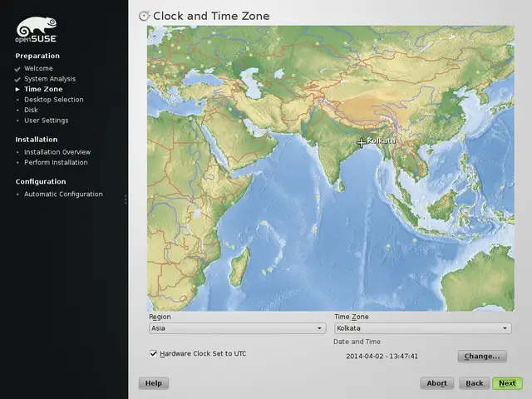The image size is (532, 399).
Task: Click the date and time value 2014-04-02
Action: (382, 357)
